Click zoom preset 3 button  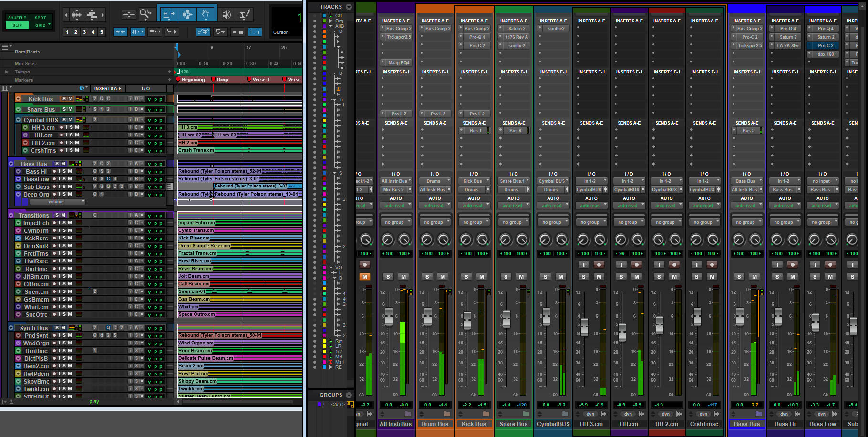(84, 32)
